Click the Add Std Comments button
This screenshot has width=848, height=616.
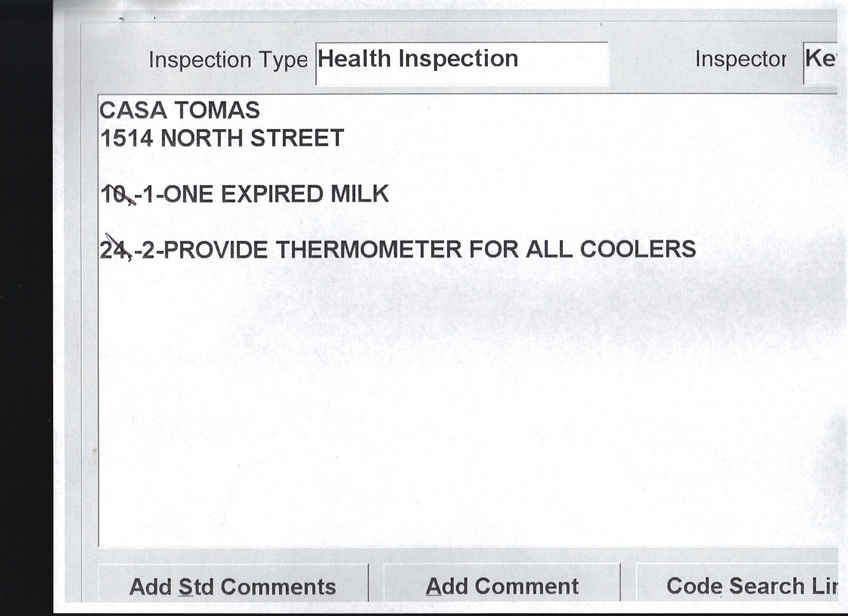(233, 586)
